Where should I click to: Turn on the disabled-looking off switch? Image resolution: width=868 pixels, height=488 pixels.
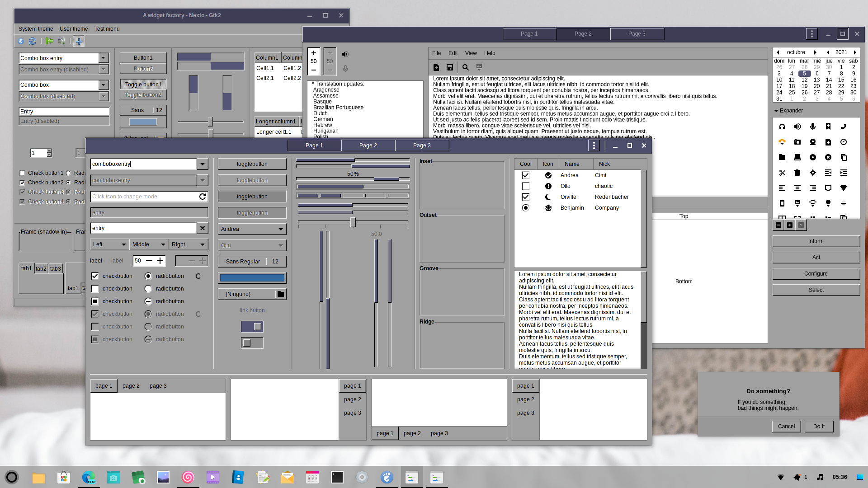pos(252,343)
